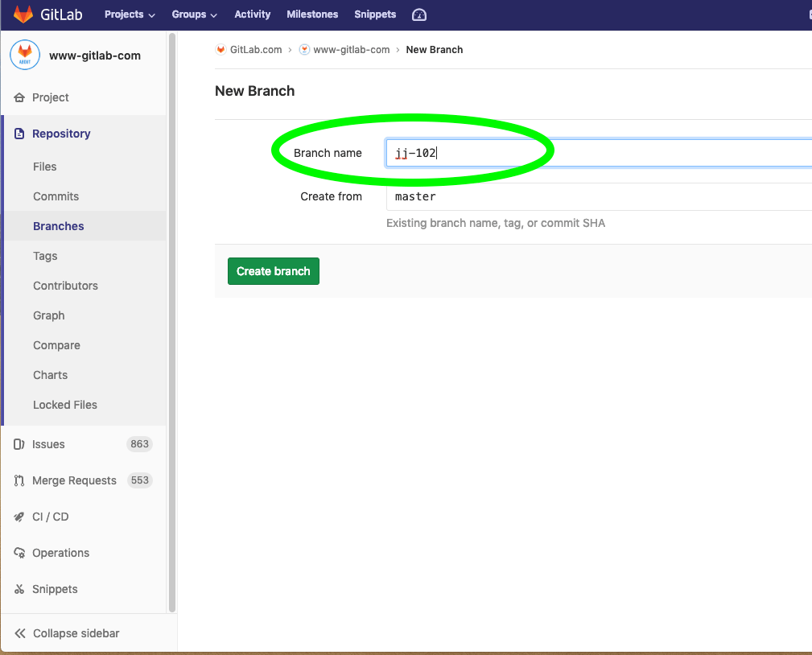Click the Create from label

click(332, 197)
